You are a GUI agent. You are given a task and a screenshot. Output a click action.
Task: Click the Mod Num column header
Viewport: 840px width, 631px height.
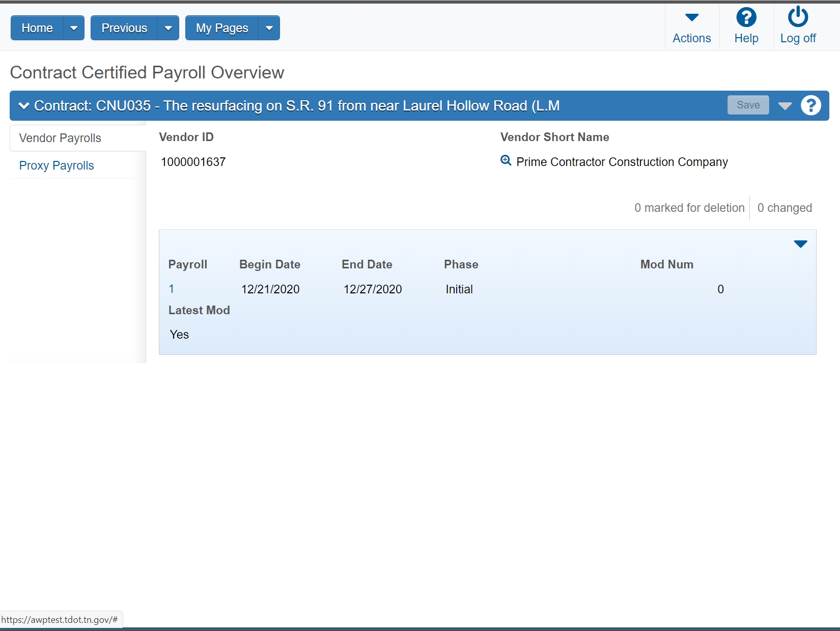(667, 264)
